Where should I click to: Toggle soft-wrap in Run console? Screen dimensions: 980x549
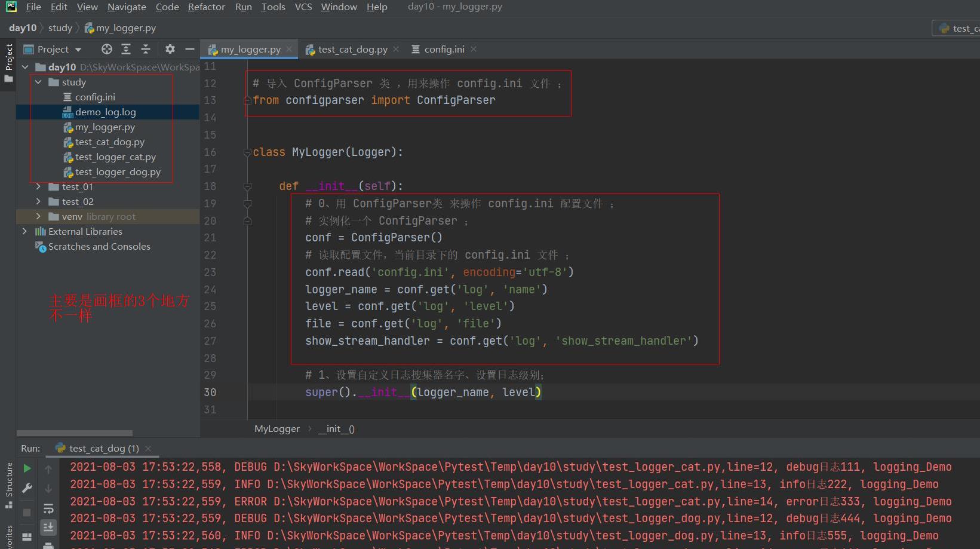click(48, 508)
